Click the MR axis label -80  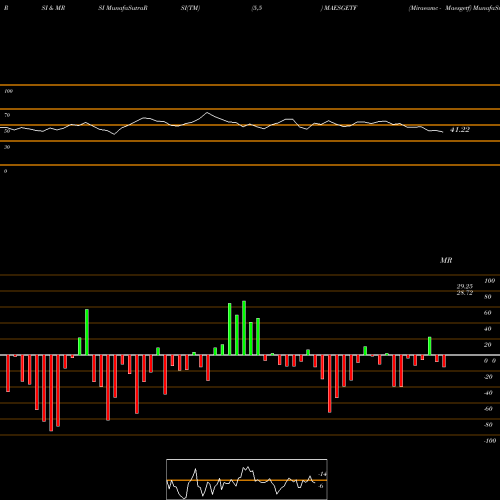point(488,425)
